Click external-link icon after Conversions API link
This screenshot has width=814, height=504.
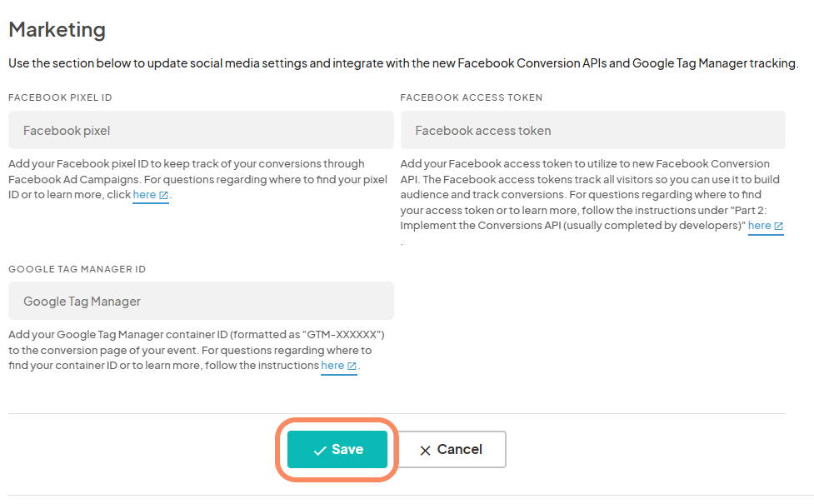coord(778,227)
